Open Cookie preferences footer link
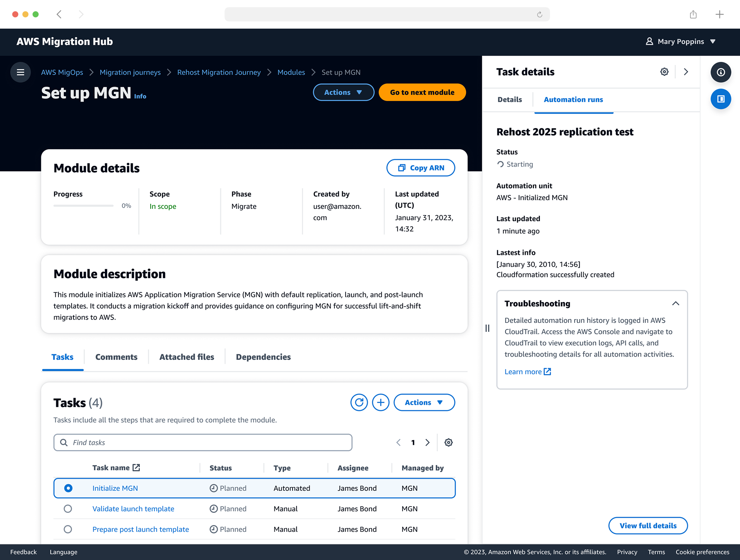The height and width of the screenshot is (560, 740). pyautogui.click(x=702, y=552)
